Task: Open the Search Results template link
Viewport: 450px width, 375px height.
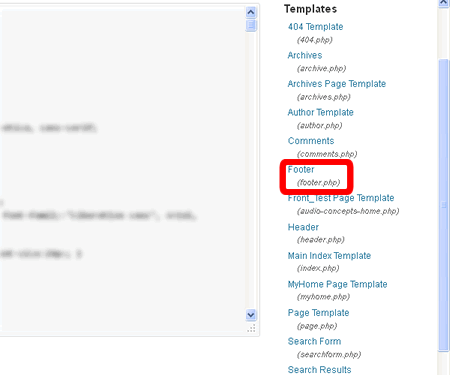Action: click(319, 370)
